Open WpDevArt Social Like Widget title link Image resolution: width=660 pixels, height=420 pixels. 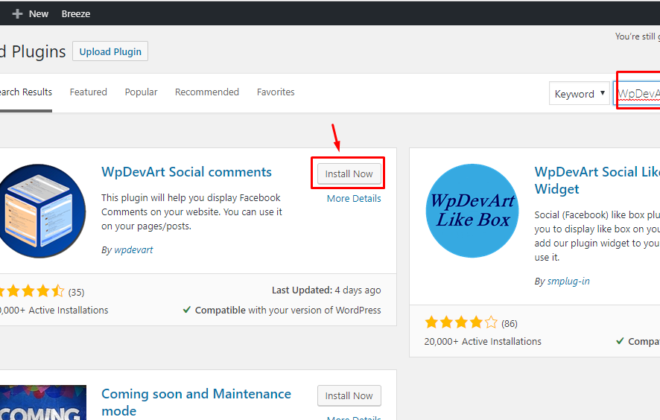coord(597,180)
